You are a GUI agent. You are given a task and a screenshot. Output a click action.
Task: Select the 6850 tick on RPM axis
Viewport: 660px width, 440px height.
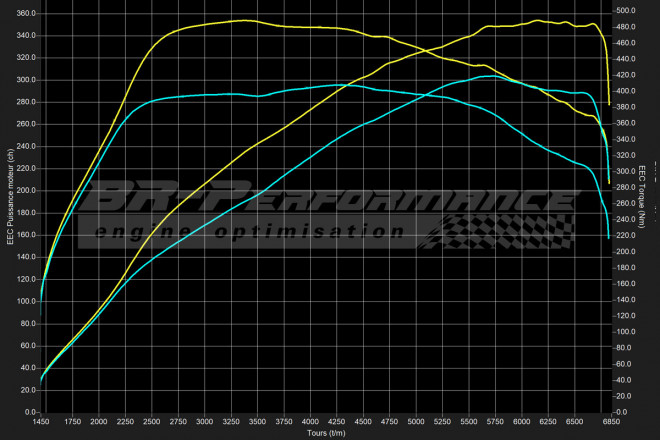(x=609, y=422)
